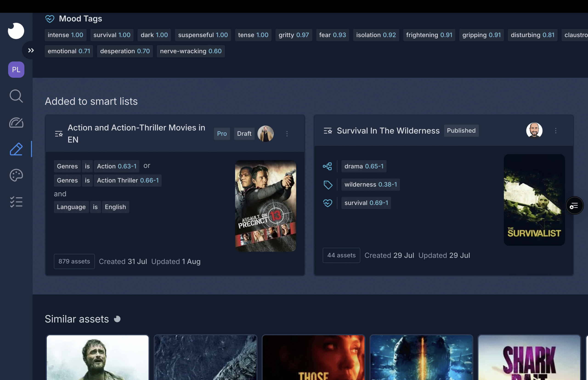Click the English language rule chip

click(115, 207)
